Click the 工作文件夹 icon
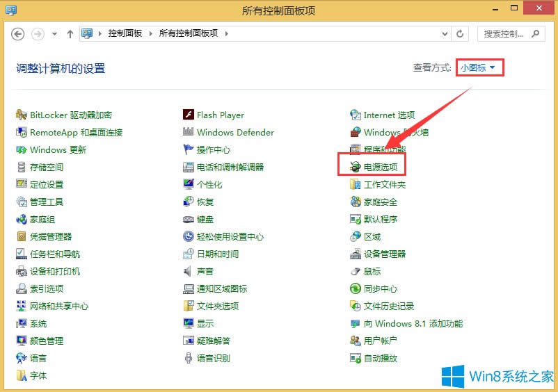This screenshot has height=392, width=558. tap(355, 184)
